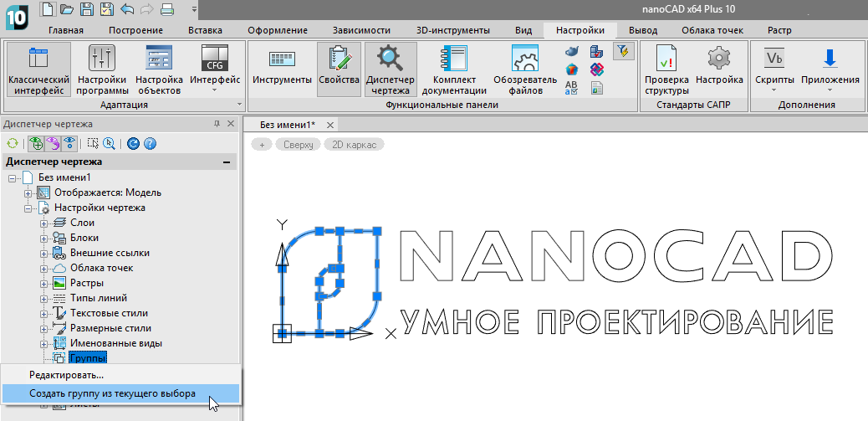Expand the Типы линий node
This screenshot has height=421, width=868.
[x=44, y=298]
